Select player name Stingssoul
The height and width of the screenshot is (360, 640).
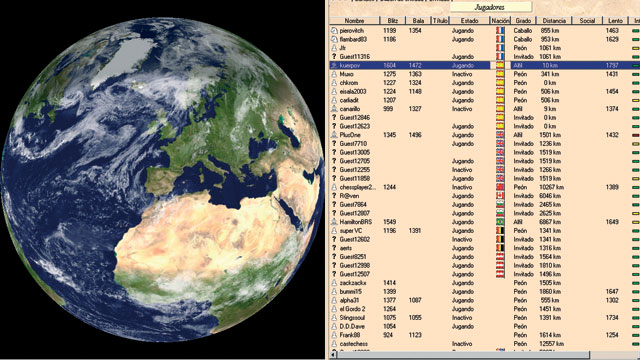click(x=352, y=318)
